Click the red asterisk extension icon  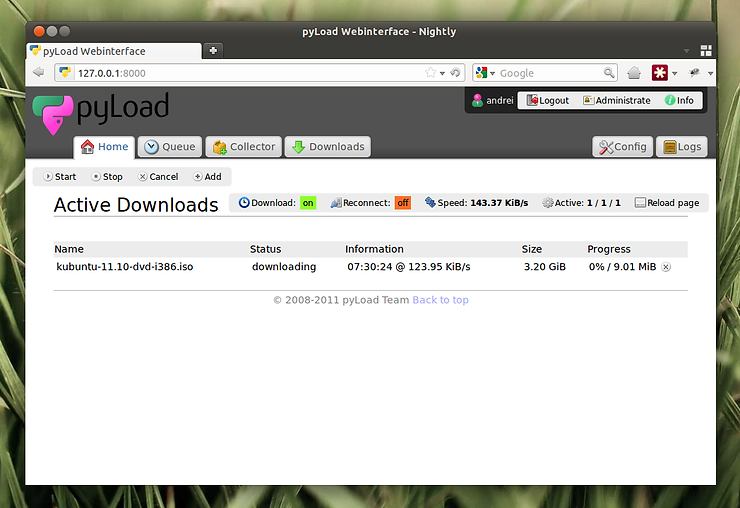660,73
